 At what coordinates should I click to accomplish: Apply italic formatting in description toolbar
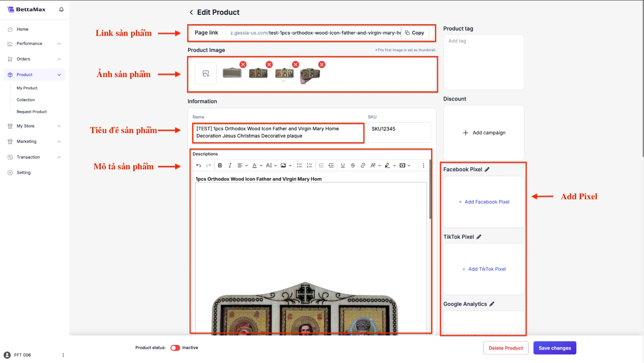coord(230,165)
